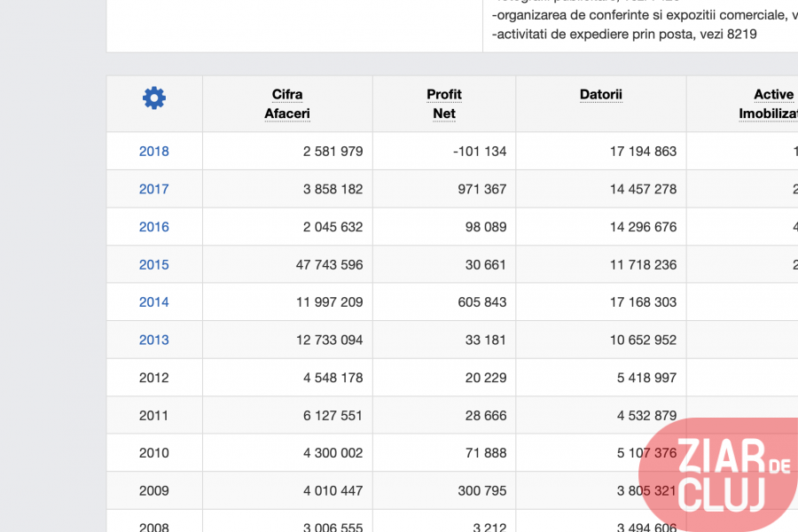Click the 2011 year row cell
This screenshot has height=532, width=798.
[x=153, y=415]
